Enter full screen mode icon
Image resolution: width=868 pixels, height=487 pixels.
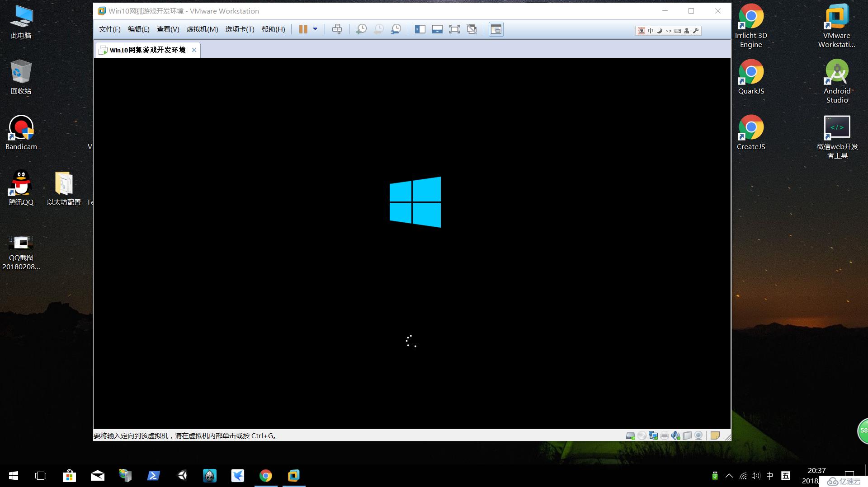[454, 29]
